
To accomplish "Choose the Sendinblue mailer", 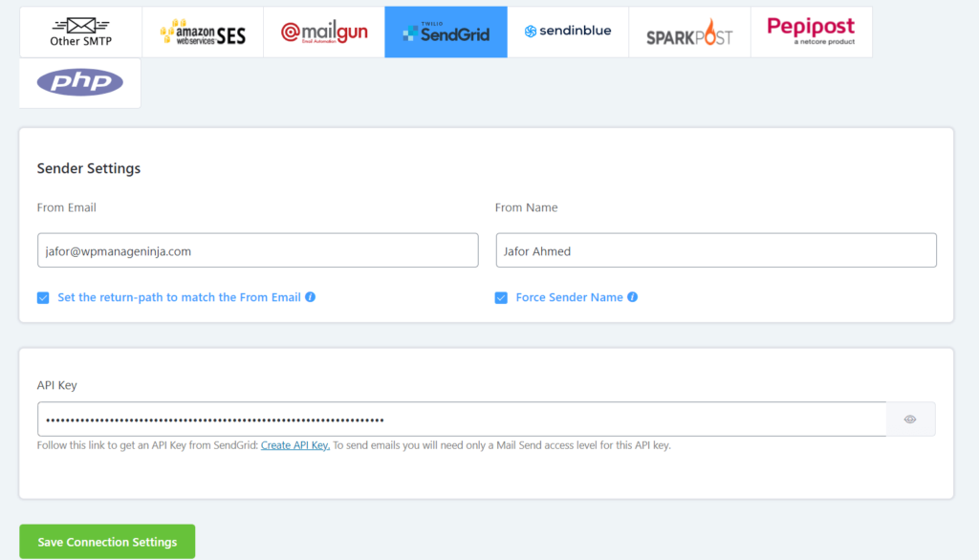I will (x=568, y=31).
